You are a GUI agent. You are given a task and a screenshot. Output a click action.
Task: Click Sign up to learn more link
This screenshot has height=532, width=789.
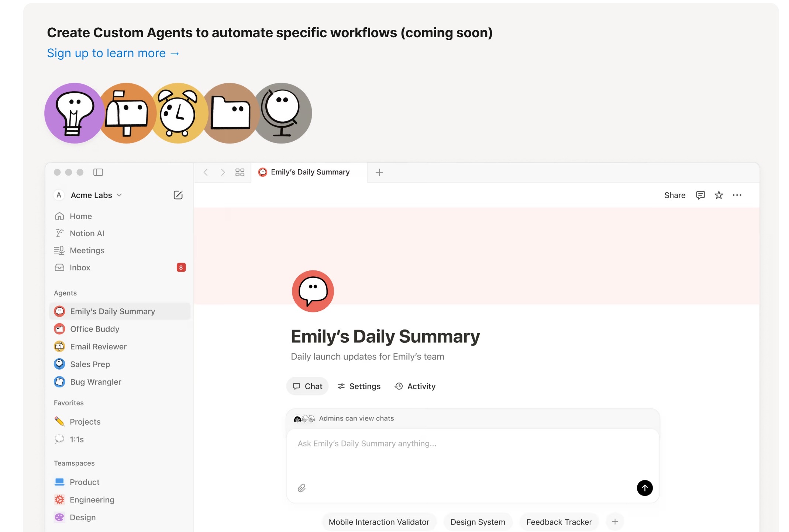113,53
